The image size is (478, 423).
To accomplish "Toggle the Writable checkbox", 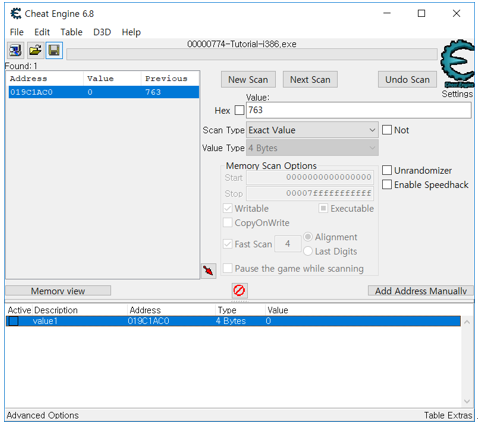I will point(228,208).
